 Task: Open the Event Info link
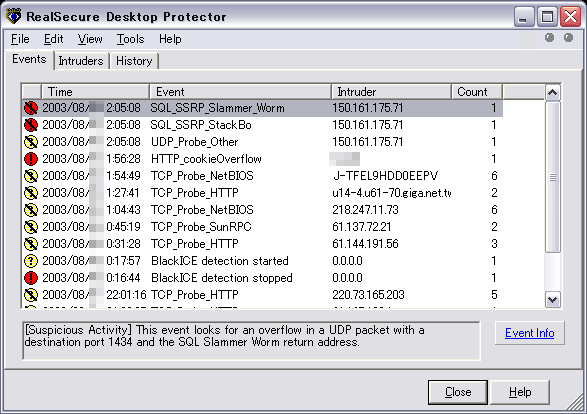click(529, 333)
